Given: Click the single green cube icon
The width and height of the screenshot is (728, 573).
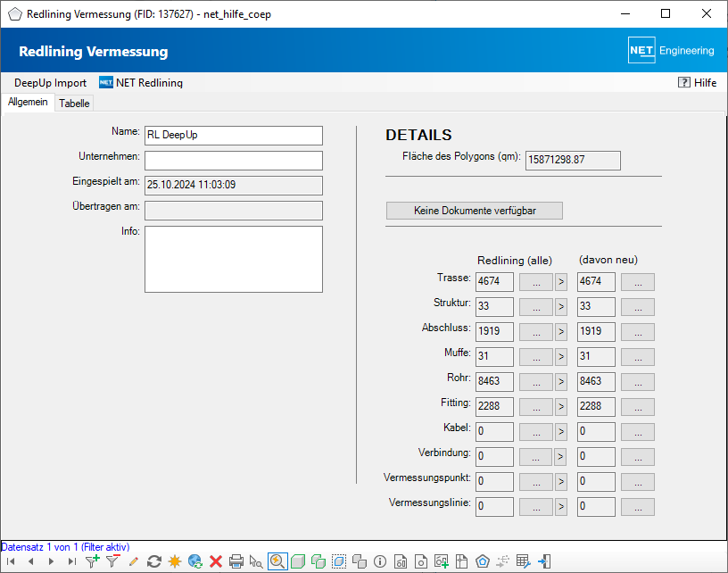Looking at the screenshot, I should 298,561.
